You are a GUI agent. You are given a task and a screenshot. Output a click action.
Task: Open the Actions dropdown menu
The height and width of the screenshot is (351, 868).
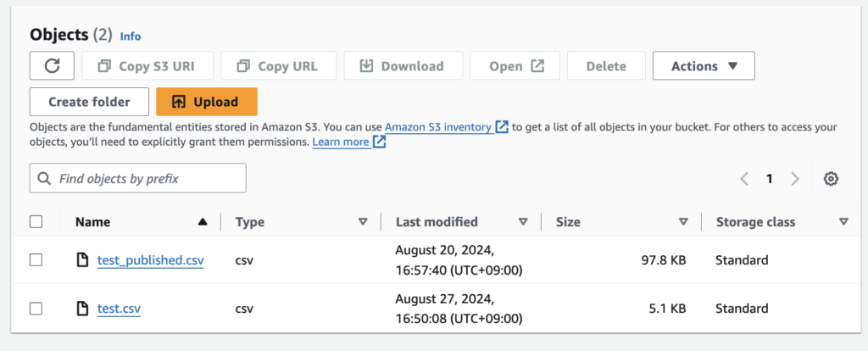click(704, 66)
